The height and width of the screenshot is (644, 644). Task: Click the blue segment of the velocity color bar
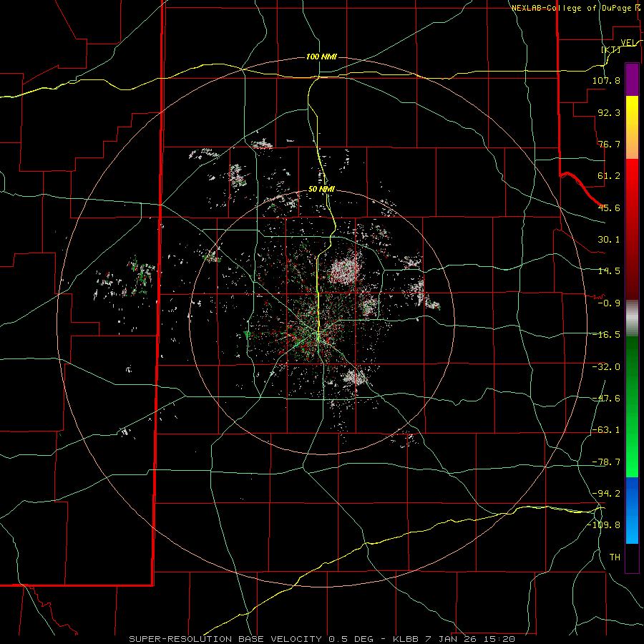click(x=632, y=510)
